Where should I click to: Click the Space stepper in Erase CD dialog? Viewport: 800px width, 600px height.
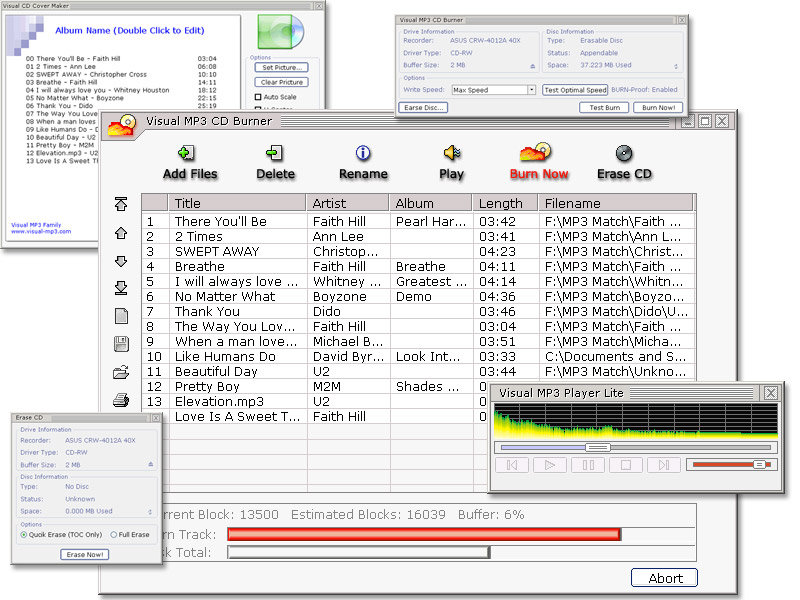tap(150, 512)
